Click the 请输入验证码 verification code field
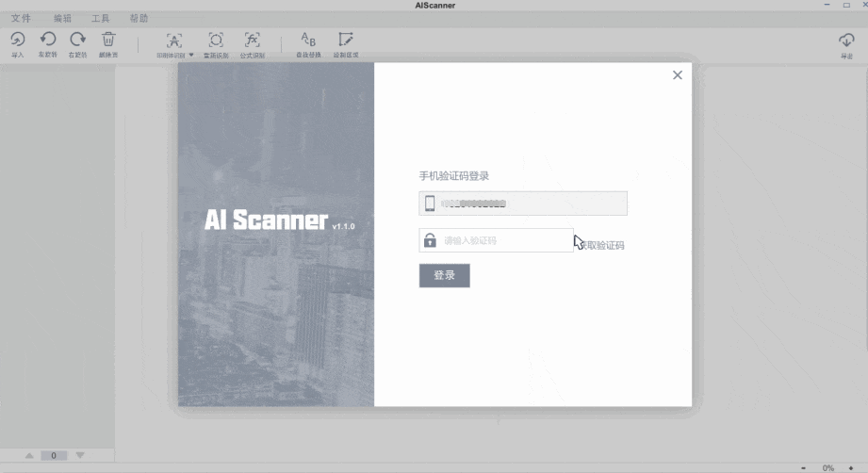Screen dimensions: 868x473 coord(496,240)
